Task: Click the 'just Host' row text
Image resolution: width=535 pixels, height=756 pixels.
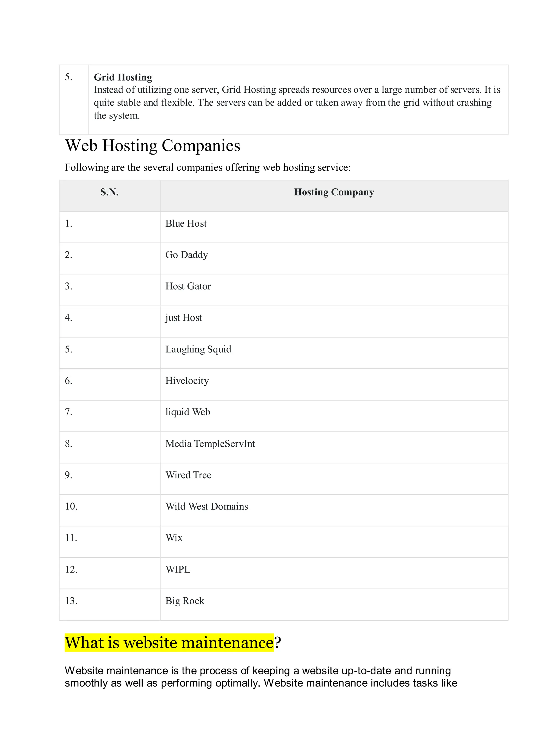Action: (183, 317)
